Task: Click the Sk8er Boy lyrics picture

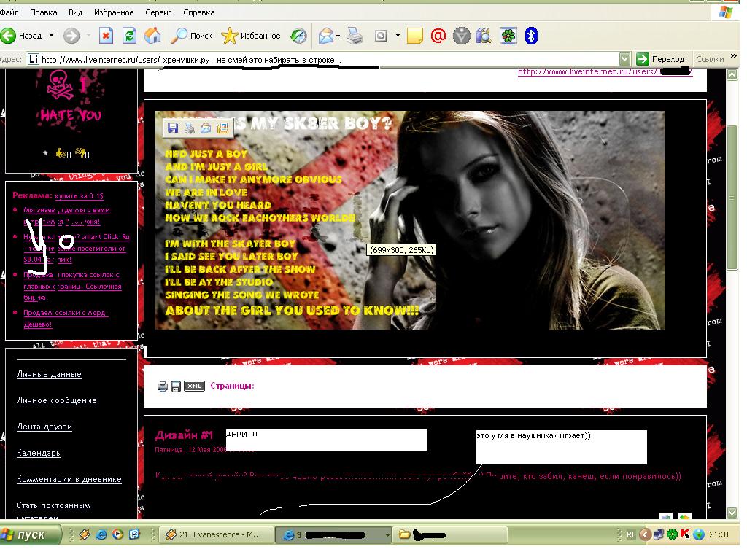Action: 410,220
